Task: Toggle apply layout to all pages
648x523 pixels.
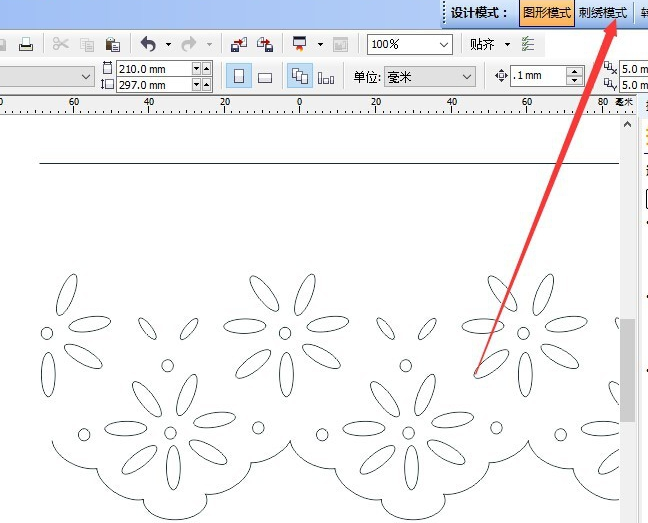Action: pos(299,77)
